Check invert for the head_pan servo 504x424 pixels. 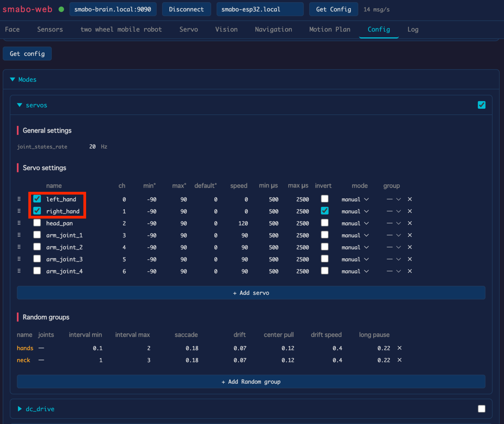pos(325,223)
